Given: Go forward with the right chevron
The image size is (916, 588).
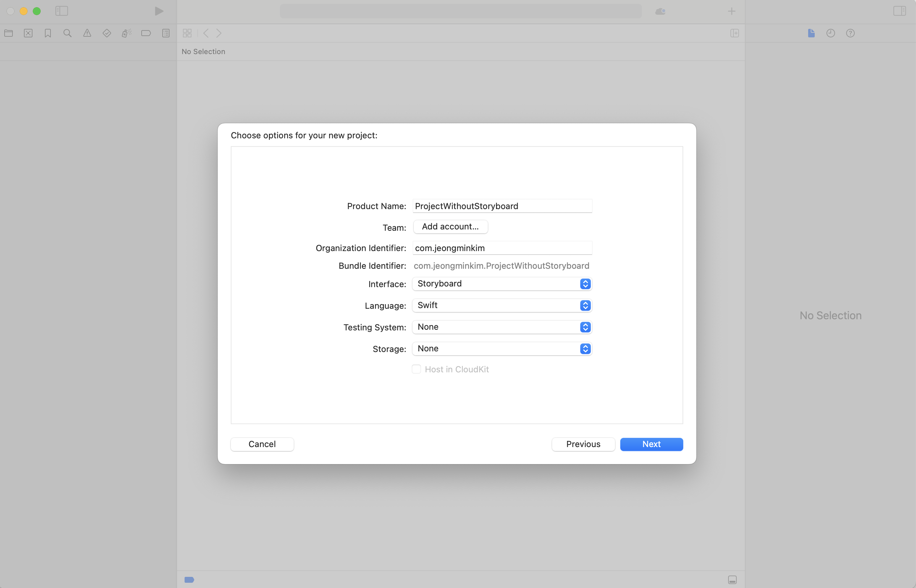Looking at the screenshot, I should click(x=219, y=33).
